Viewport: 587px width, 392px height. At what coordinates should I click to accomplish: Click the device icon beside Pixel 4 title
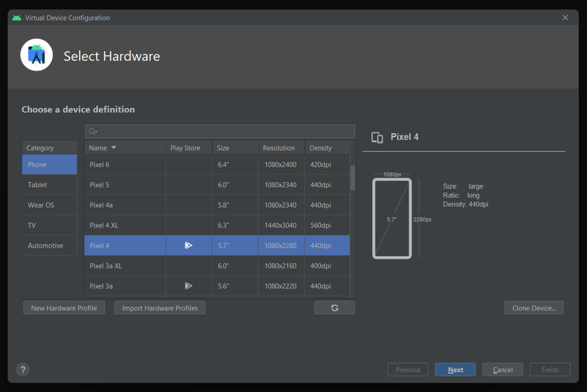[377, 138]
